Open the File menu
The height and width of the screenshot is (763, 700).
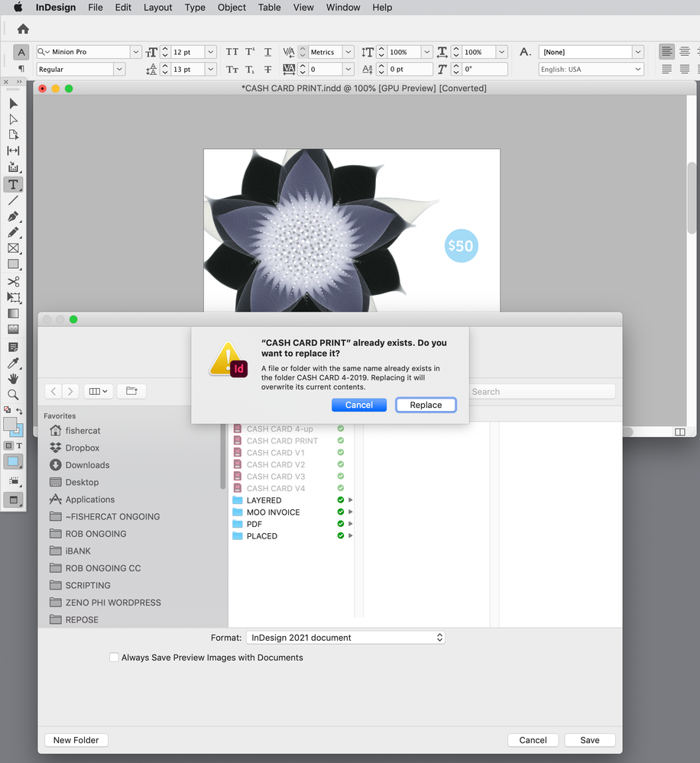[96, 8]
